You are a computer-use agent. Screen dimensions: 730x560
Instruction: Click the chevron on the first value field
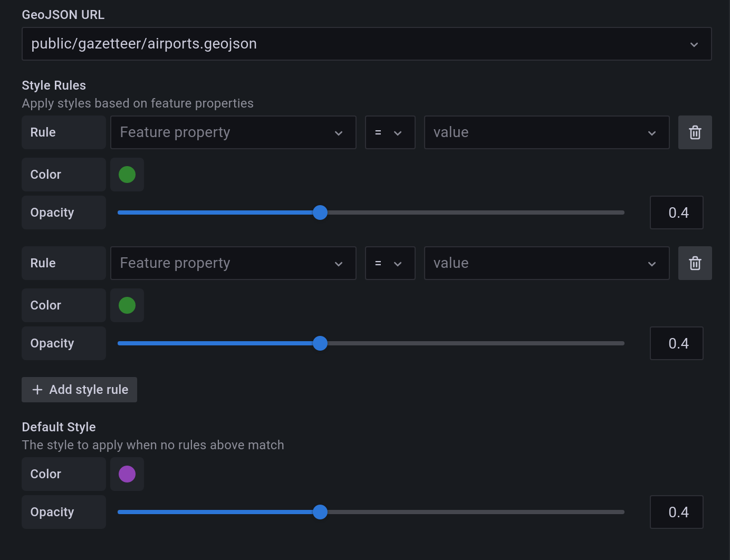pyautogui.click(x=652, y=132)
